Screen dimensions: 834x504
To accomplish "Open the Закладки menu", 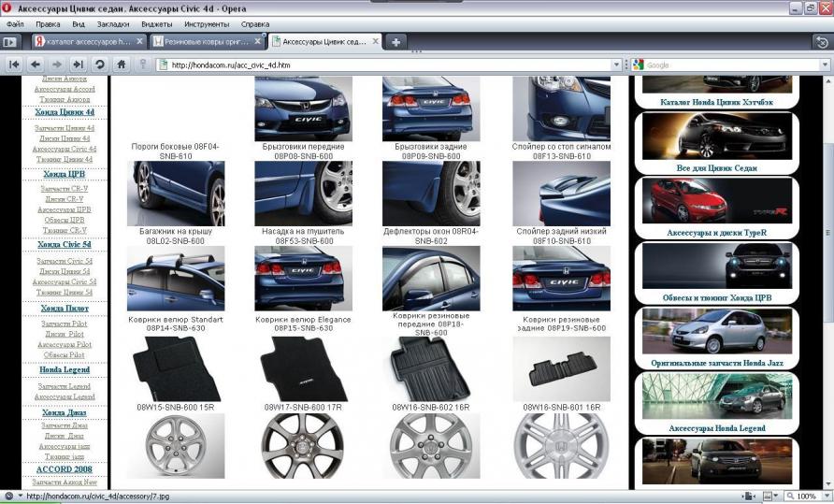I will 113,24.
